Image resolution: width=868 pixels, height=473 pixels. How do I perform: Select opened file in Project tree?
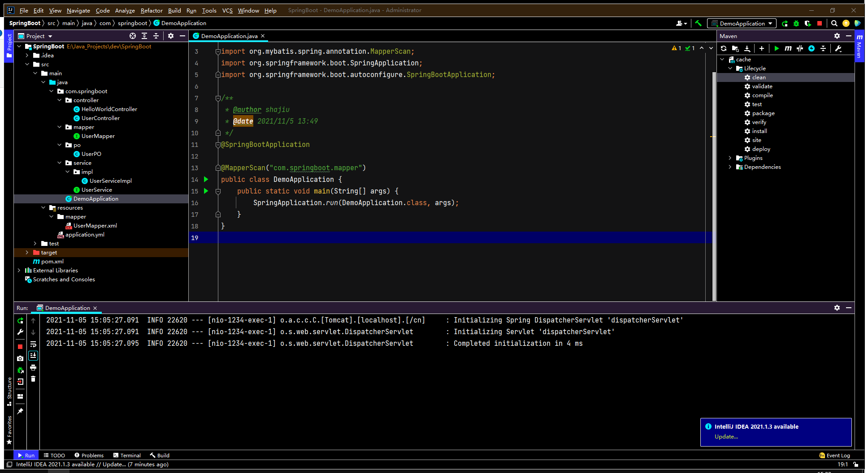[x=133, y=36]
